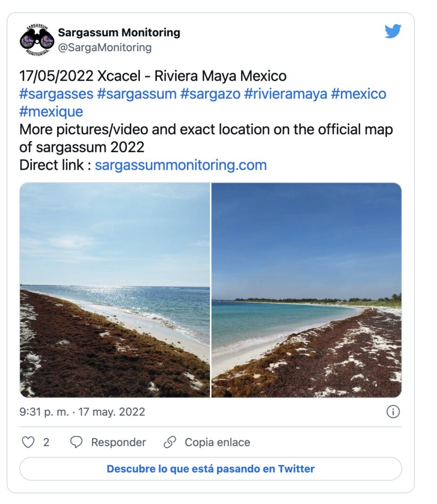Visit the #rivieramaya hashtag
This screenshot has width=437, height=504.
285,94
